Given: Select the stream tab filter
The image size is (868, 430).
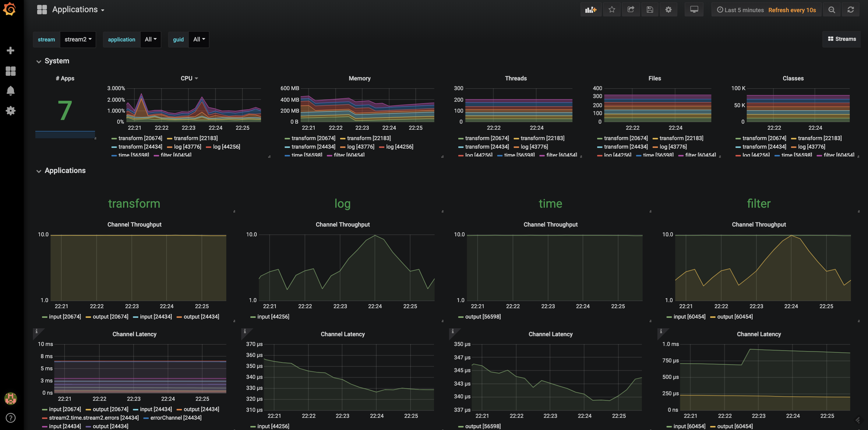Looking at the screenshot, I should 45,39.
